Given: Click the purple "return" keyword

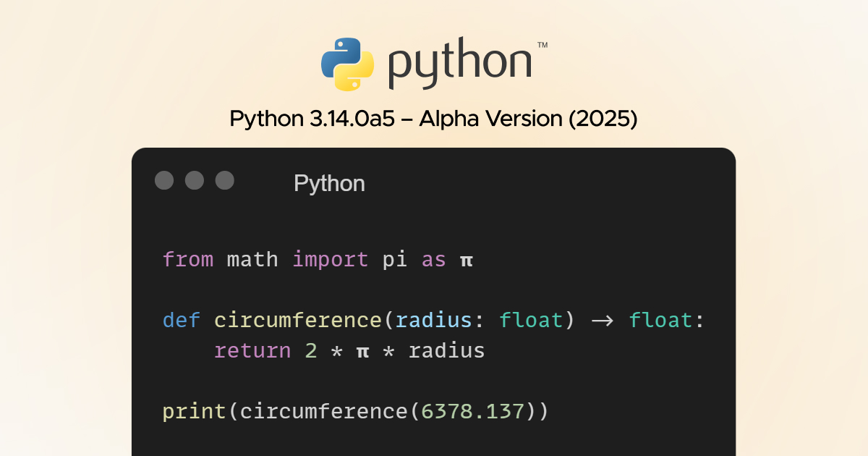Looking at the screenshot, I should click(252, 351).
